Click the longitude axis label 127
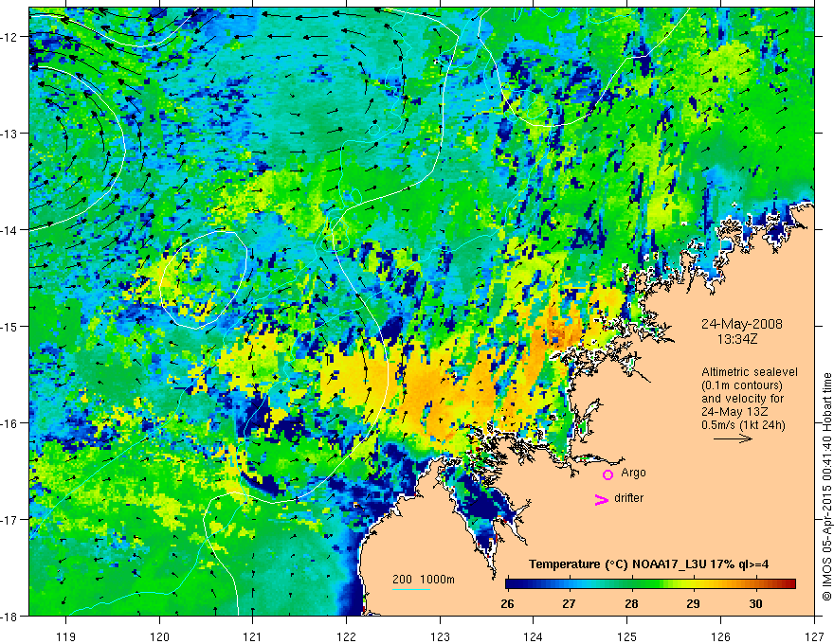834x644 pixels. 814,636
